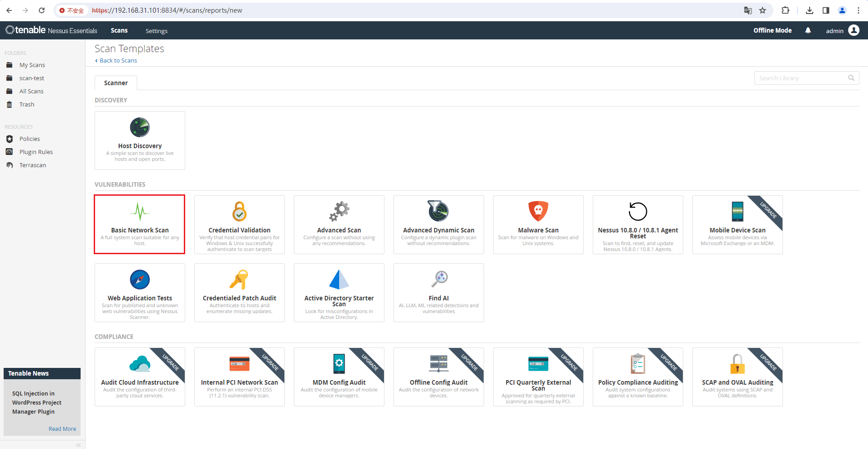The image size is (868, 449).
Task: Click the Credentialed Patch Audit keys icon
Action: click(239, 280)
